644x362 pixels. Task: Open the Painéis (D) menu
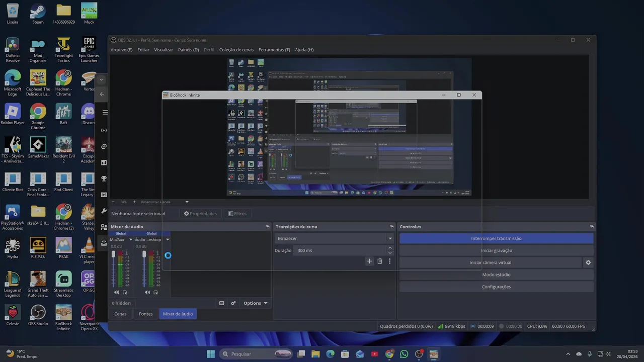189,50
